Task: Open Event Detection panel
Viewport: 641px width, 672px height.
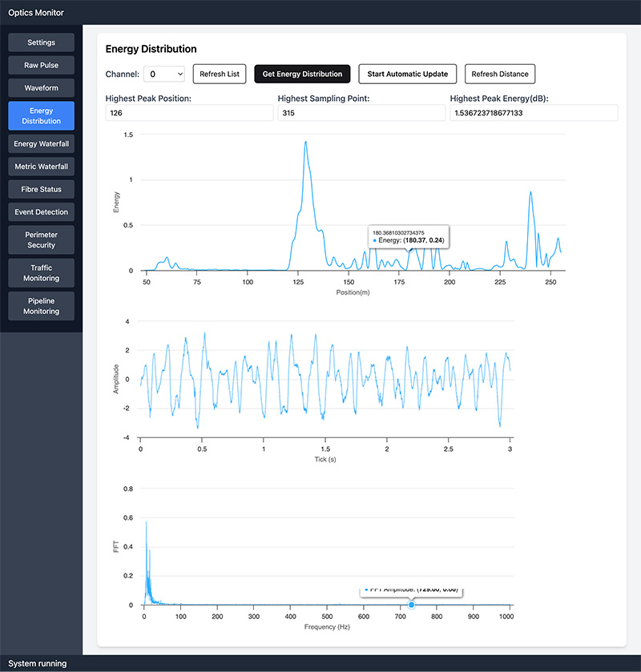Action: (x=41, y=212)
